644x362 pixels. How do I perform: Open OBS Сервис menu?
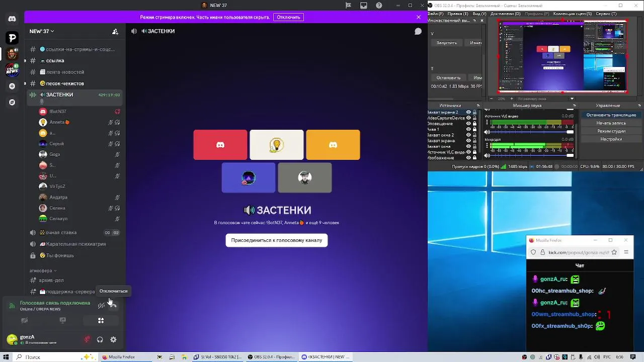click(606, 14)
